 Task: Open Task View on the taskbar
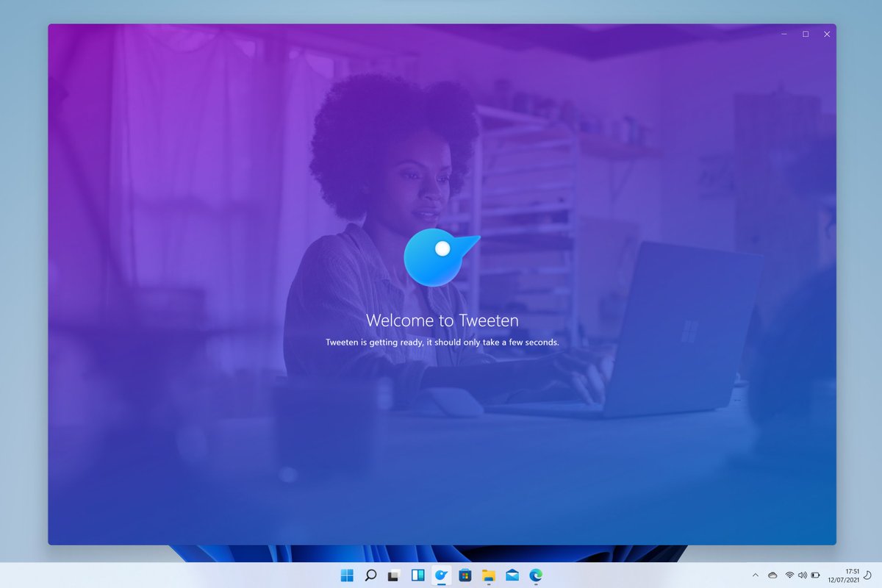(x=394, y=576)
